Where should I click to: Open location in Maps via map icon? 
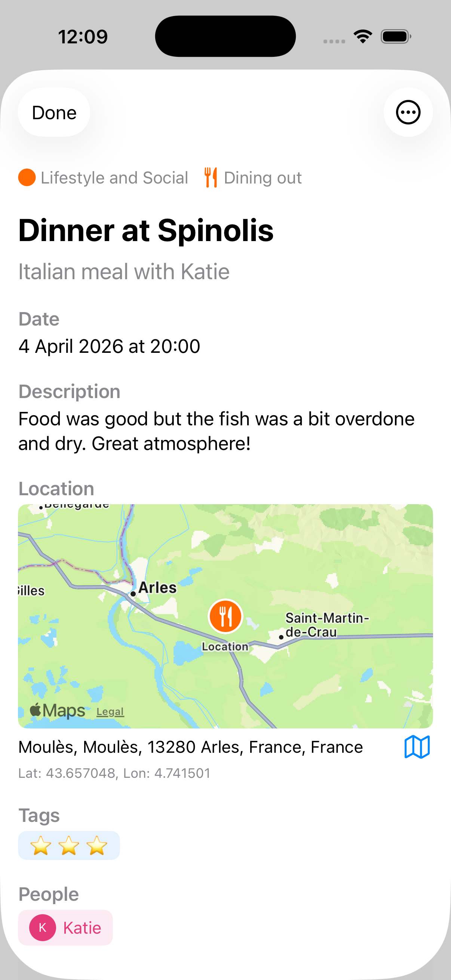pyautogui.click(x=417, y=747)
